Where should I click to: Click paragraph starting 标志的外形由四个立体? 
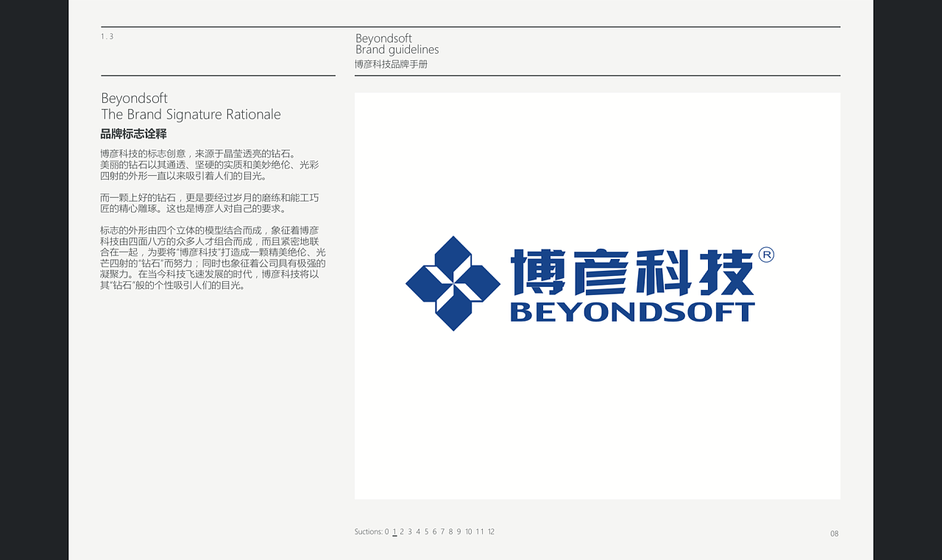[213, 258]
